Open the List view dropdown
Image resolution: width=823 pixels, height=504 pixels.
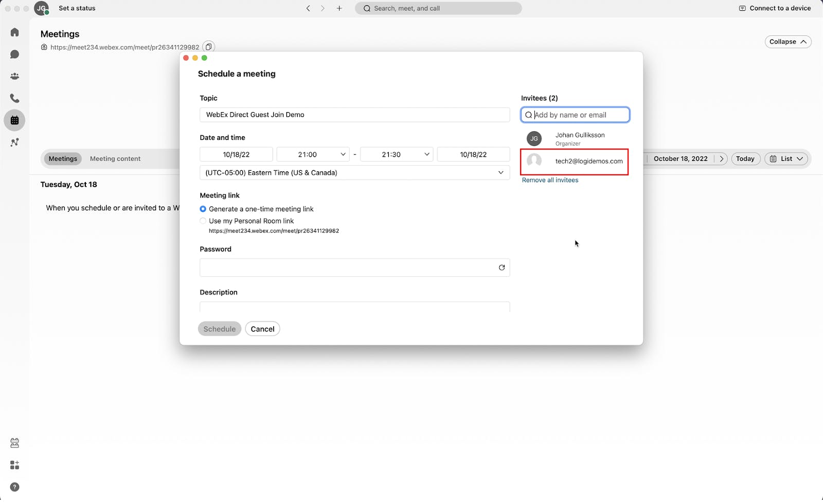[787, 159]
